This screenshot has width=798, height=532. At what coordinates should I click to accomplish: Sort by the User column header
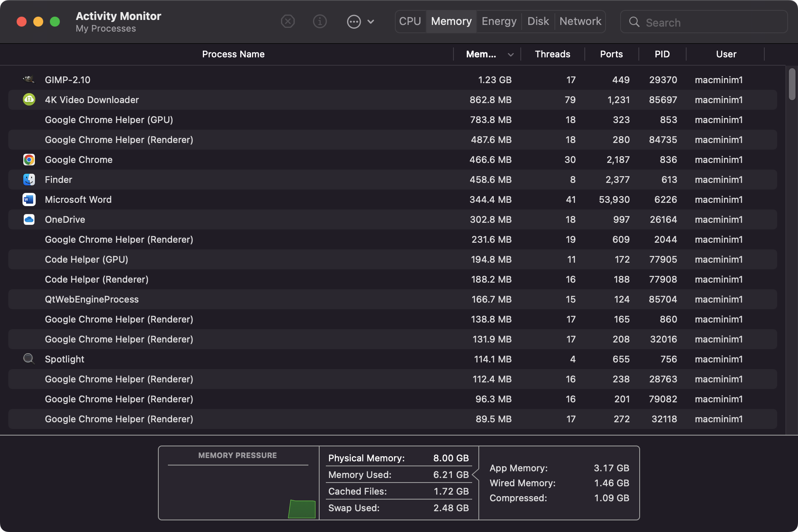726,54
